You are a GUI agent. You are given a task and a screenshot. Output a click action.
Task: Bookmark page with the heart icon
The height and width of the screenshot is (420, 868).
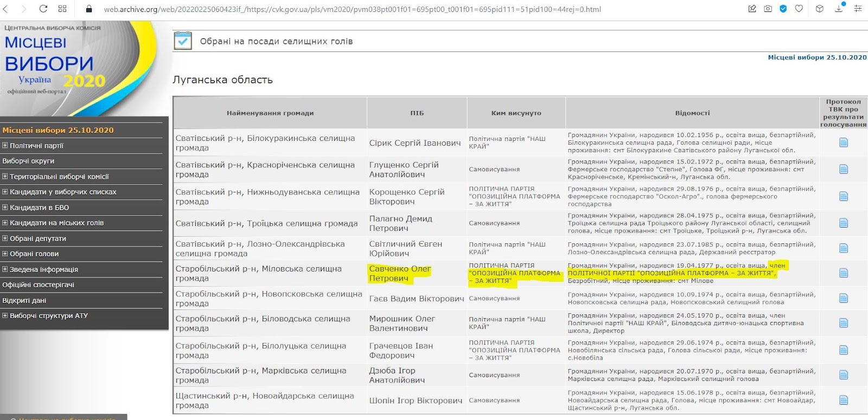coord(799,9)
